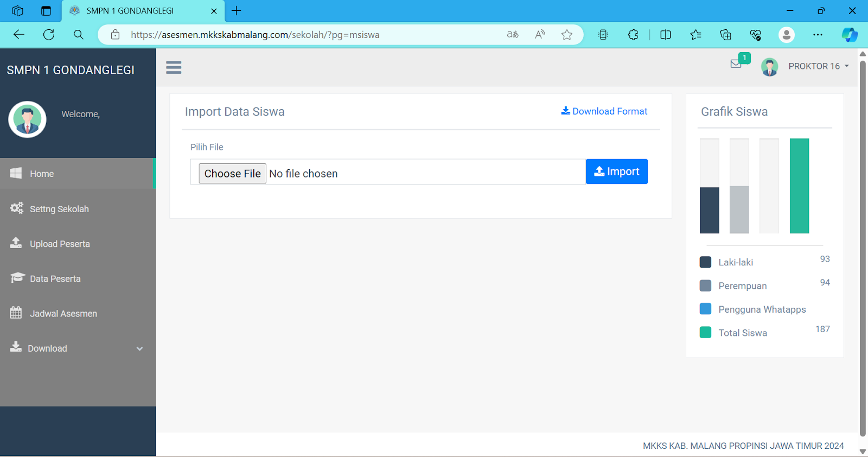Open the Collections icon
Screen dimensions: 868x457
[x=725, y=35]
